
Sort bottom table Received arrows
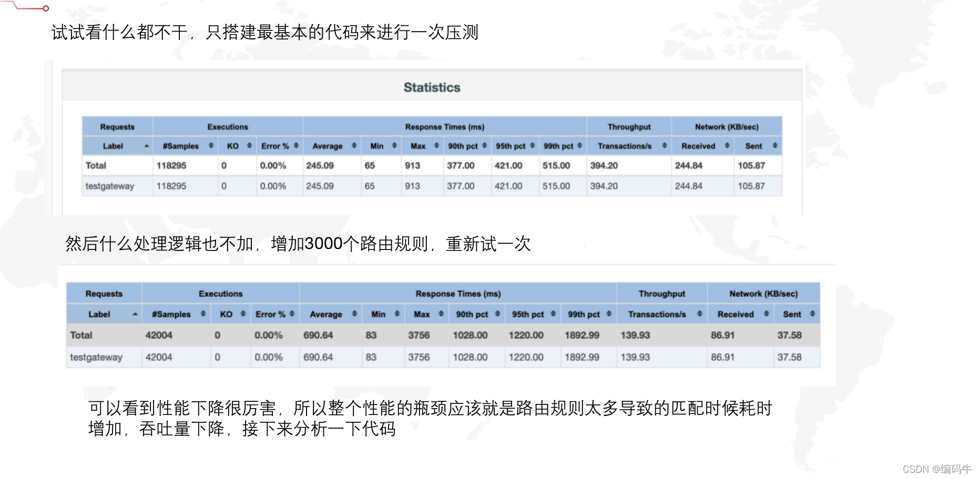766,314
